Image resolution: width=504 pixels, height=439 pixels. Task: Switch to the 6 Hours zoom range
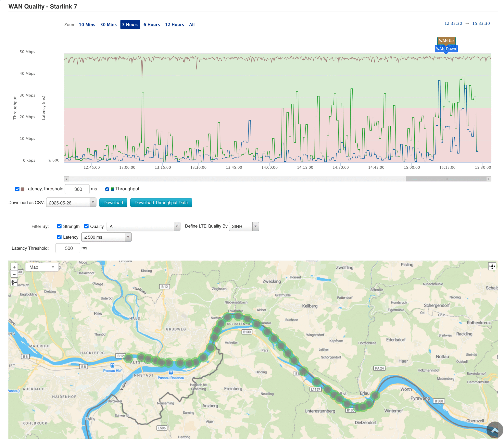coord(151,24)
